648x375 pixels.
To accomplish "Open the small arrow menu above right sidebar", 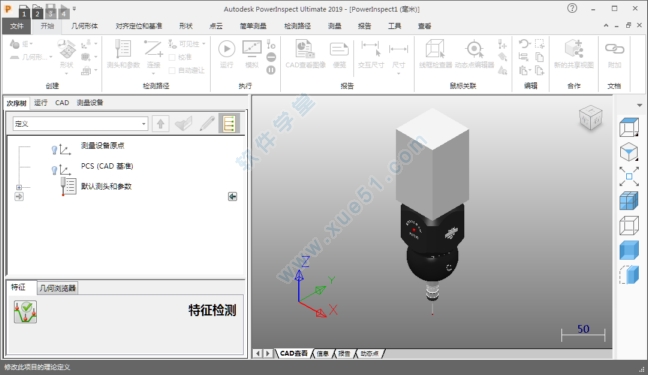I will tap(639, 105).
